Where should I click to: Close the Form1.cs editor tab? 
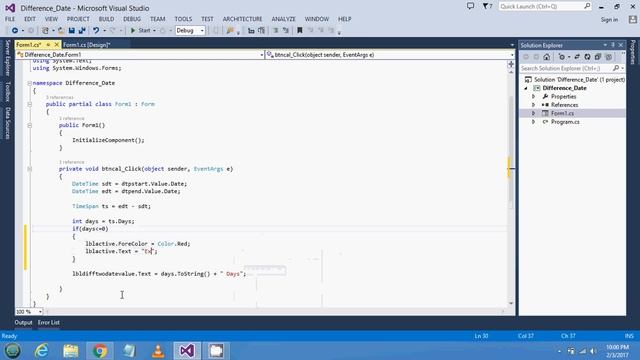coord(57,44)
